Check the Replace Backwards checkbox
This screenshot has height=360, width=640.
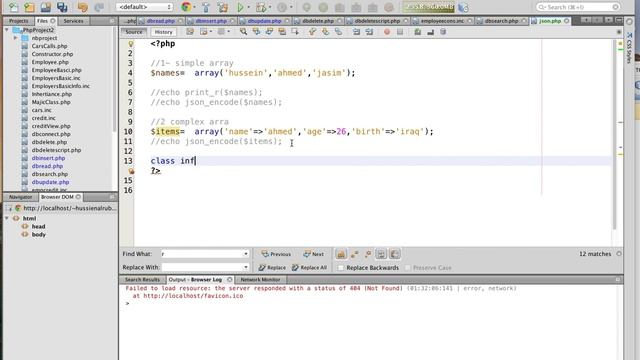(x=341, y=268)
